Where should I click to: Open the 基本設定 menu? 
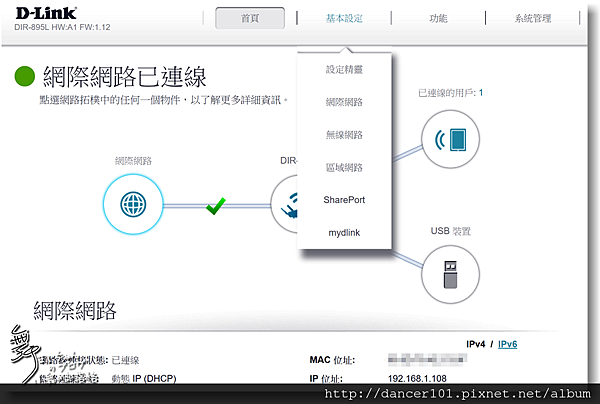pyautogui.click(x=344, y=18)
